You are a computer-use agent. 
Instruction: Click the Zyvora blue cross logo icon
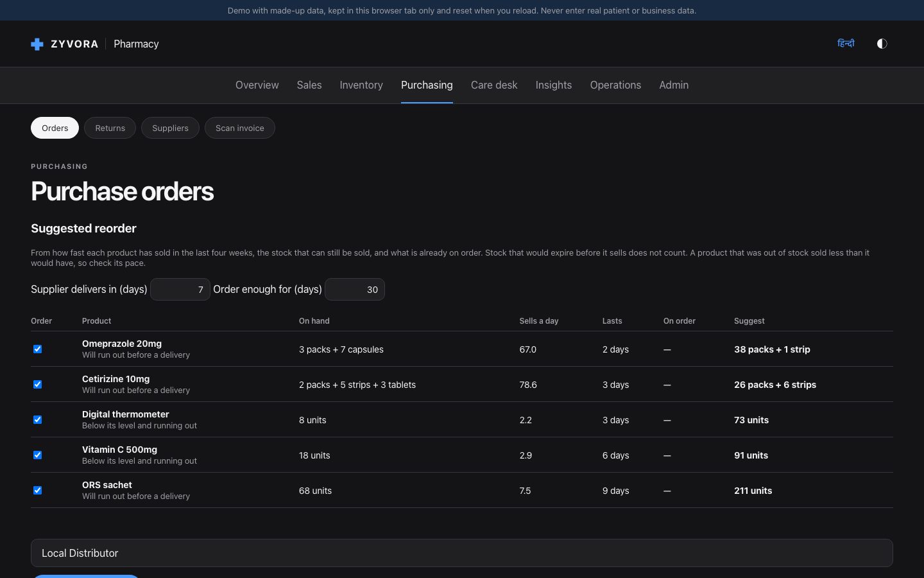(37, 44)
